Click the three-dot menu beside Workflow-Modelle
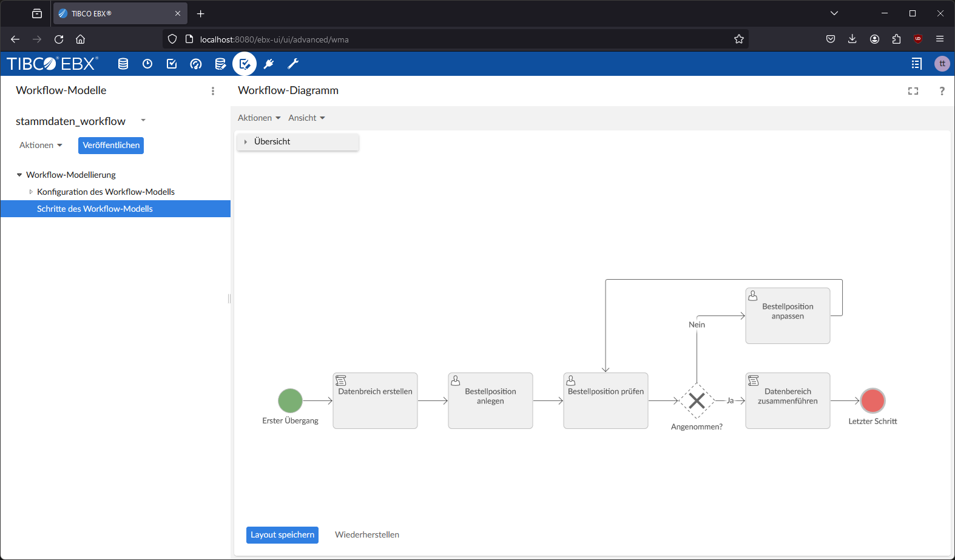955x560 pixels. [213, 91]
